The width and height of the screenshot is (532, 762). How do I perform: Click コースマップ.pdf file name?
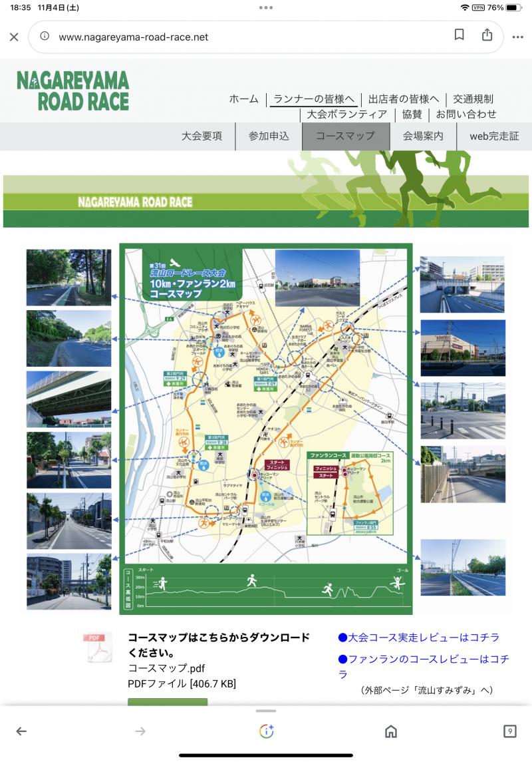166,667
